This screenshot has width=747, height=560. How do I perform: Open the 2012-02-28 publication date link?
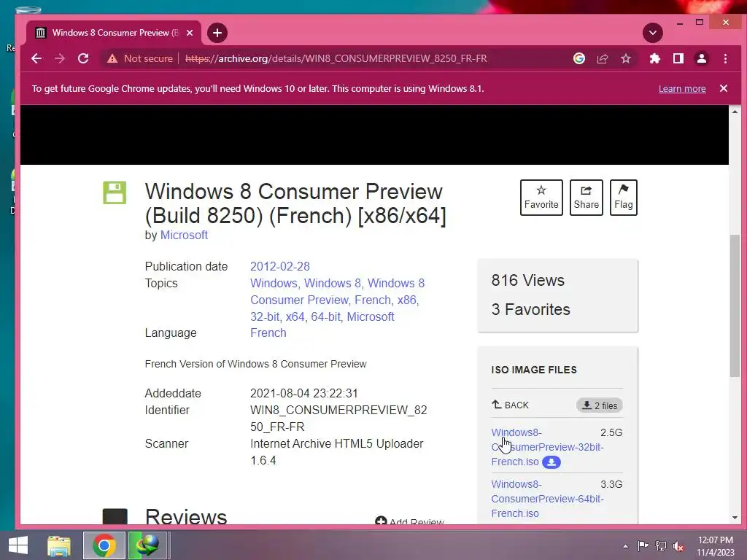280,267
